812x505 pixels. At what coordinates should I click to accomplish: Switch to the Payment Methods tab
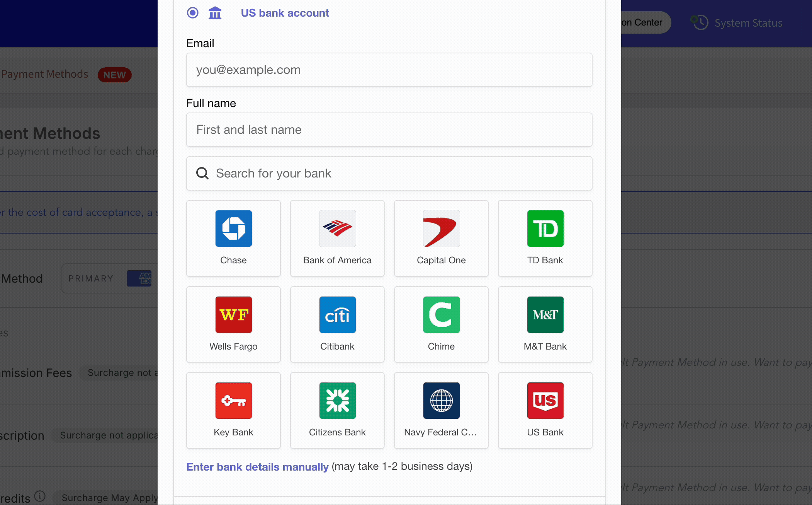coord(45,74)
